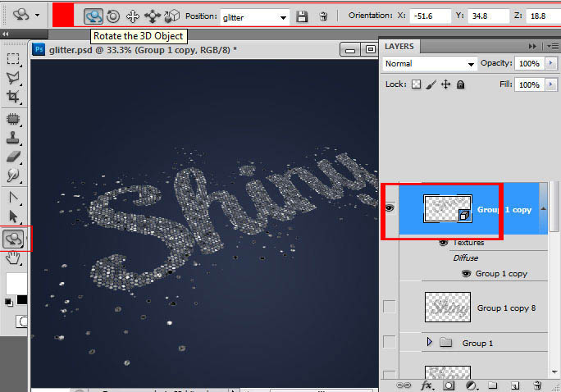
Task: Toggle Lock image pixels brush icon
Action: point(431,84)
